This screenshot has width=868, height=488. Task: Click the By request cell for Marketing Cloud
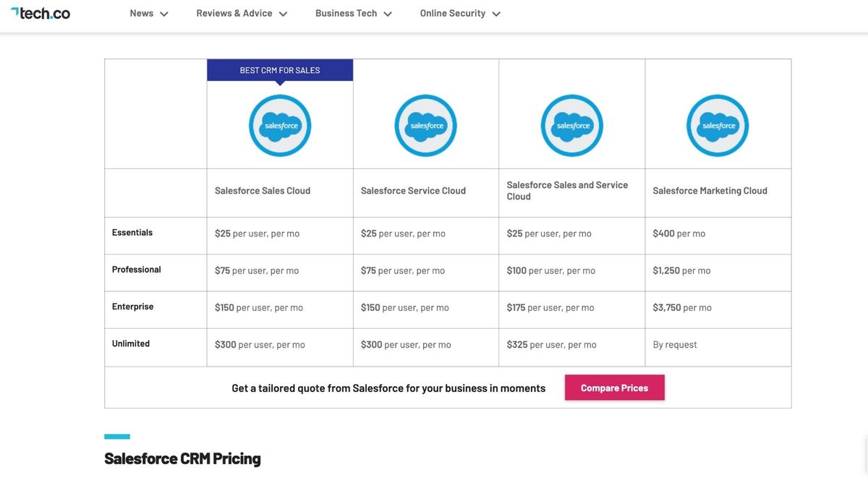(674, 343)
